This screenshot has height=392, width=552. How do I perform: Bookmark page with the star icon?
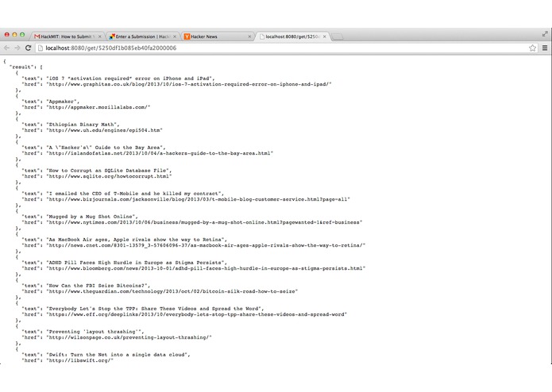532,48
